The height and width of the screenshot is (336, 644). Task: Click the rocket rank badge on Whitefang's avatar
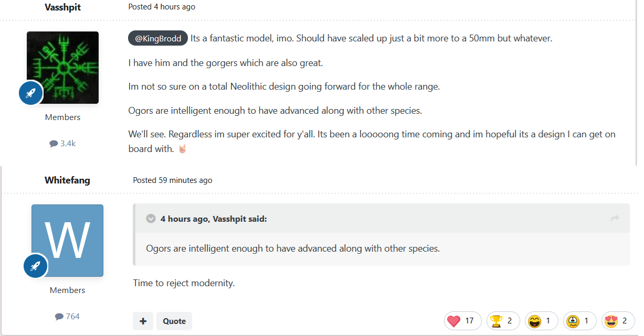coord(36,266)
